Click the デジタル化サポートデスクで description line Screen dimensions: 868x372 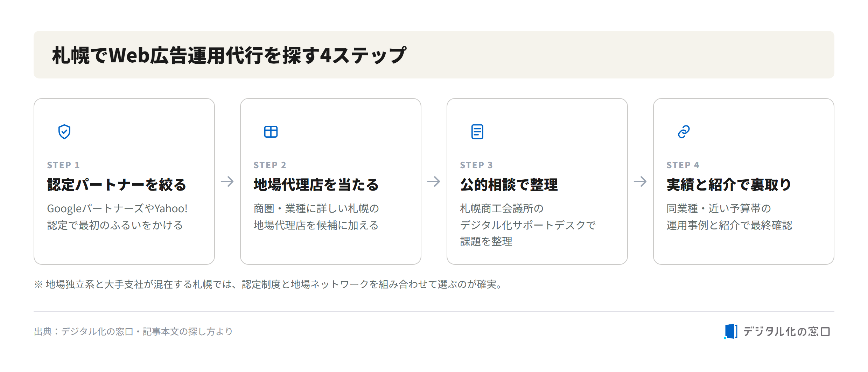[528, 225]
